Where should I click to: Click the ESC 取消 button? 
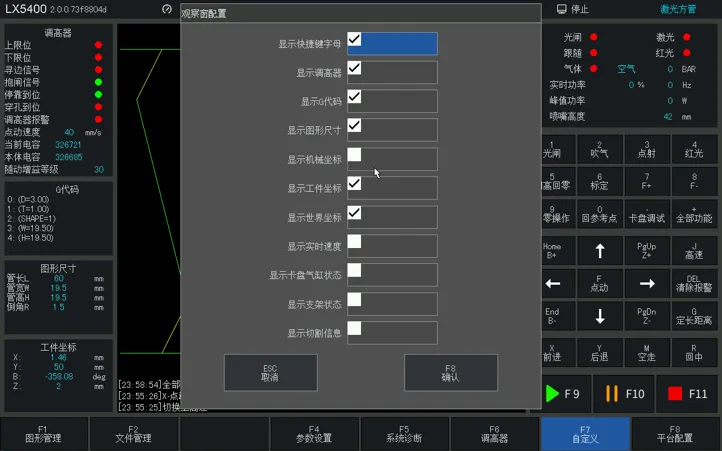click(x=271, y=373)
